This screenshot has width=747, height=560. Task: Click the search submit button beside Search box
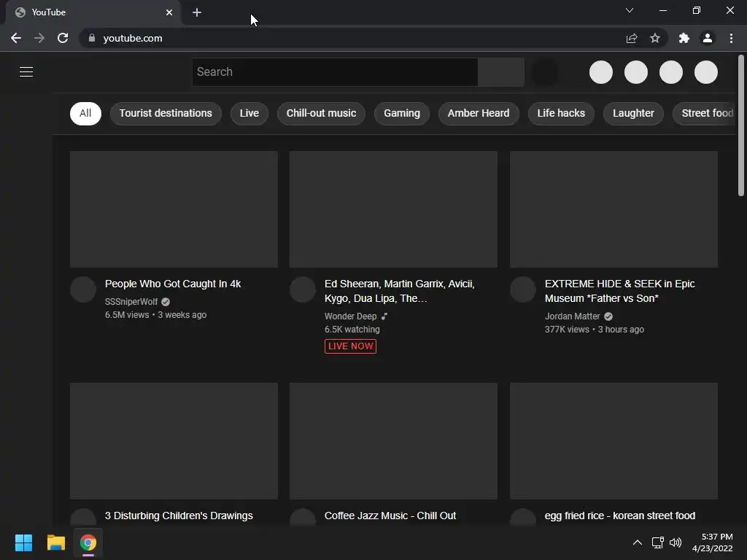(501, 72)
